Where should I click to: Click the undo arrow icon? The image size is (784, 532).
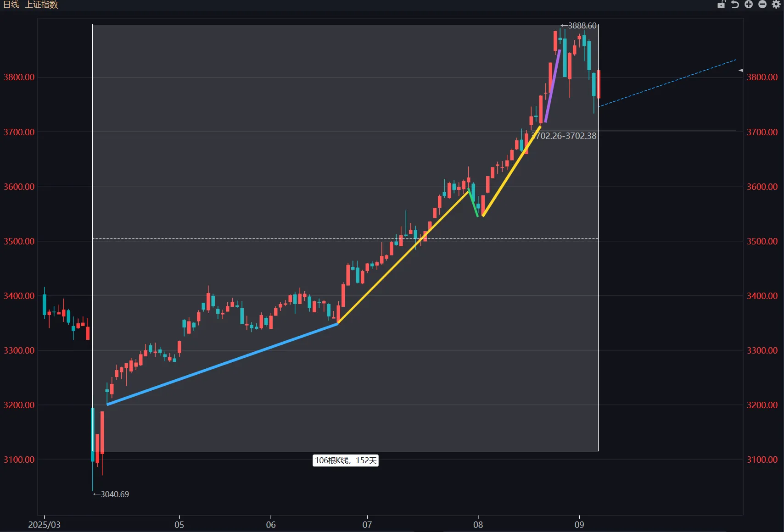point(735,5)
